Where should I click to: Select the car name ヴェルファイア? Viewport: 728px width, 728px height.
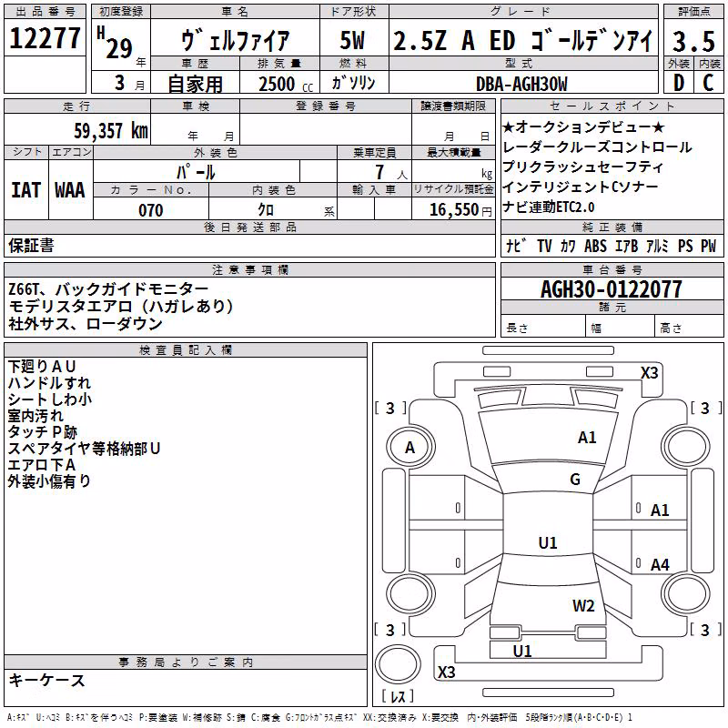tap(235, 41)
